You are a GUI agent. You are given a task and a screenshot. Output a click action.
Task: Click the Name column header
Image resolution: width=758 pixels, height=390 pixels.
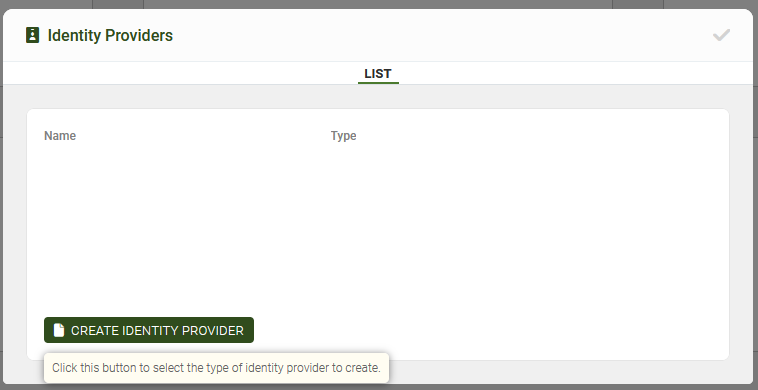tap(60, 136)
